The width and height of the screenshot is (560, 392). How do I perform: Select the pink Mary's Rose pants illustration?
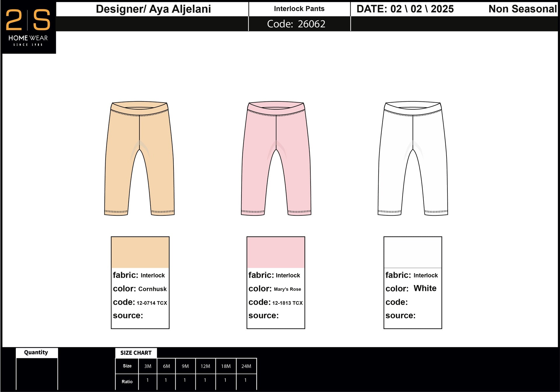[x=276, y=159]
